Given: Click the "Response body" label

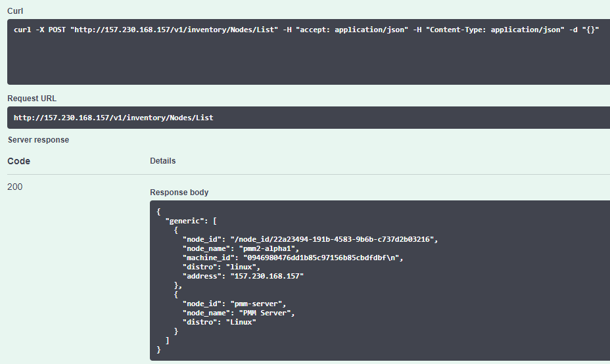Looking at the screenshot, I should coord(179,193).
